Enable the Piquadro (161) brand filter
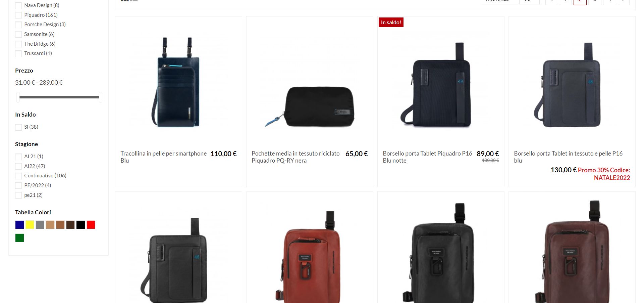This screenshot has height=303, width=644. click(18, 15)
